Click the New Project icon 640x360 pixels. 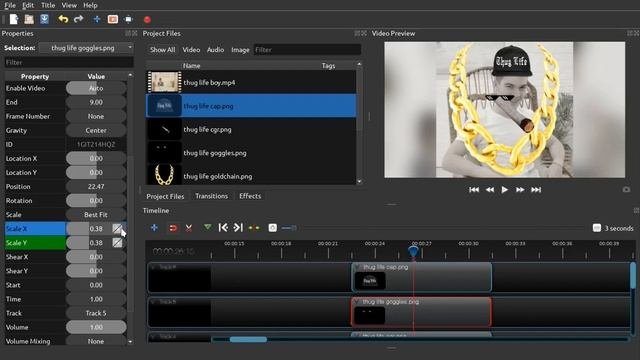tap(14, 19)
